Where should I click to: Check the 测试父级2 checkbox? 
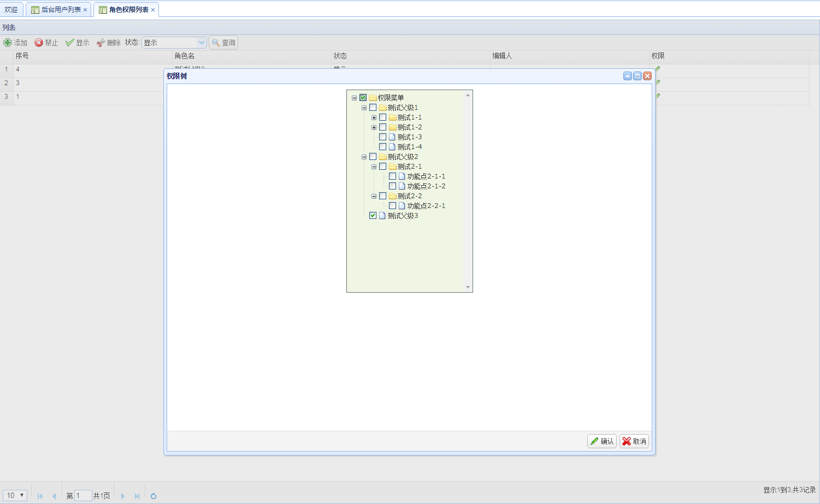(373, 157)
